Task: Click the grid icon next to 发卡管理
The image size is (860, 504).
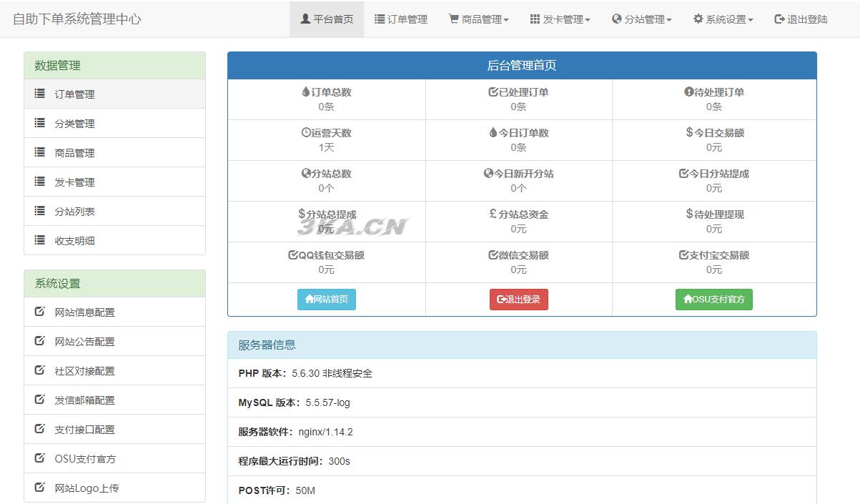Action: pyautogui.click(x=535, y=19)
